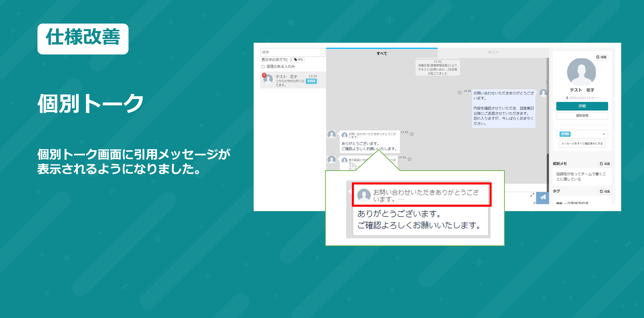Click the 未対応 badge in the friends list row

tap(311, 81)
